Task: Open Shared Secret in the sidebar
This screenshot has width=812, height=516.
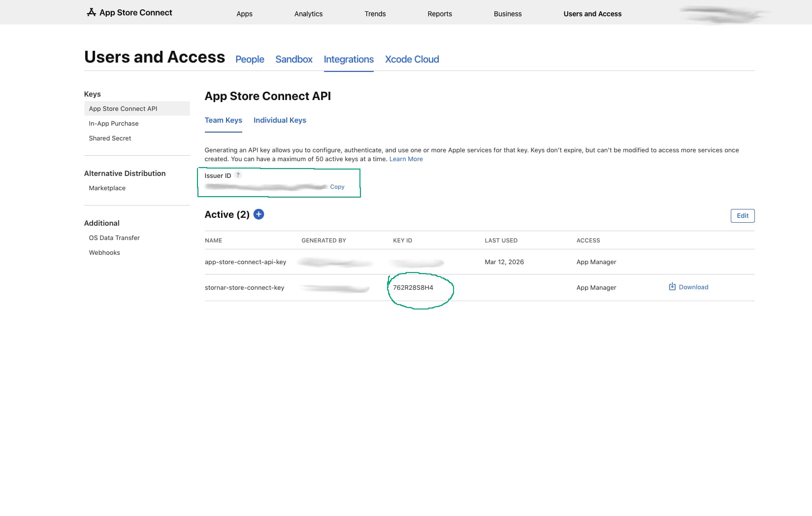Action: tap(110, 138)
